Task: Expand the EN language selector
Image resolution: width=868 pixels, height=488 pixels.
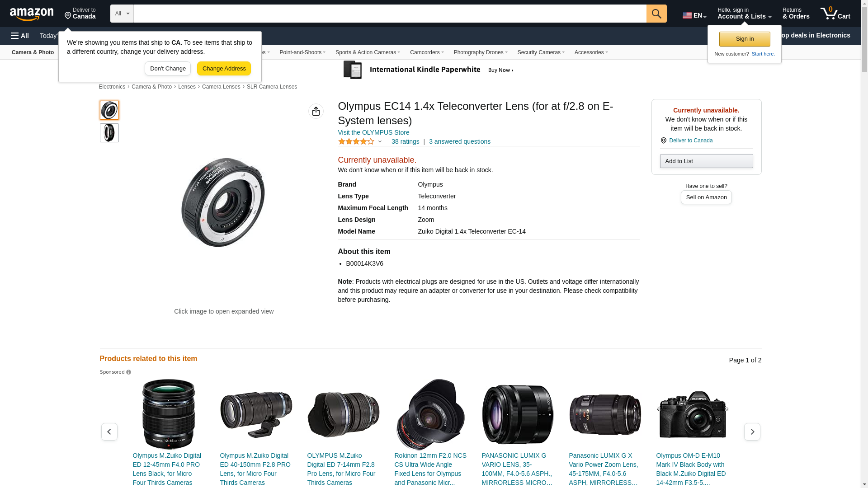Action: point(694,15)
